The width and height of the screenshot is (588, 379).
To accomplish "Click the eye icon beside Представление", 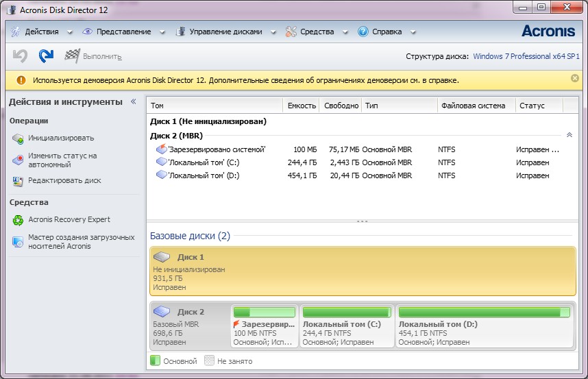I will tap(87, 32).
